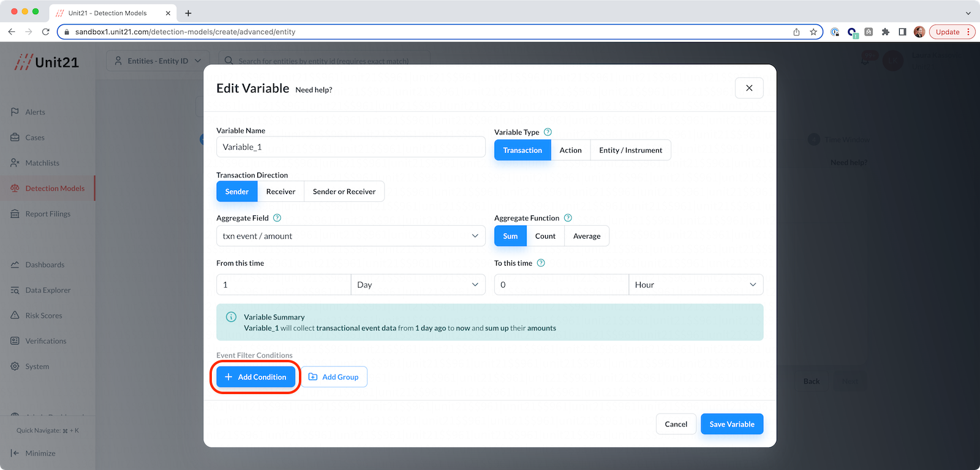Set transaction direction to Sender
This screenshot has height=470, width=980.
click(237, 192)
